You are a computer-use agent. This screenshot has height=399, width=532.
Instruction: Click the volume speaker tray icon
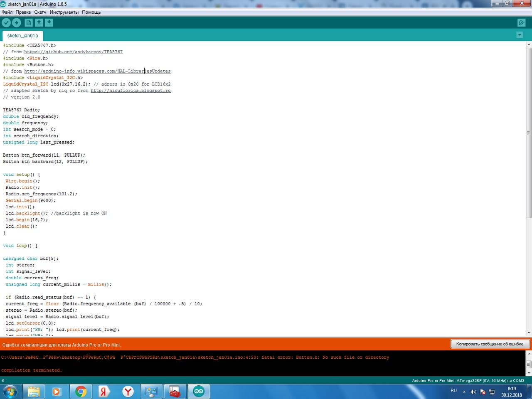[473, 392]
